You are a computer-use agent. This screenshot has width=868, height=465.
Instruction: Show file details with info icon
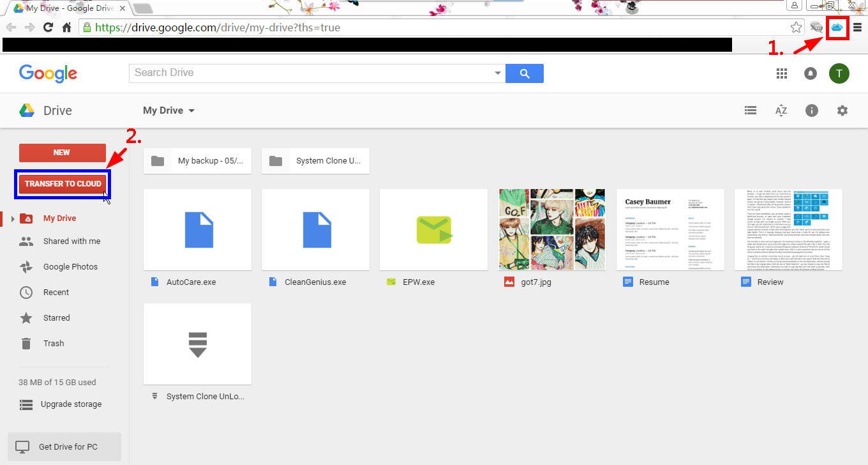coord(812,111)
